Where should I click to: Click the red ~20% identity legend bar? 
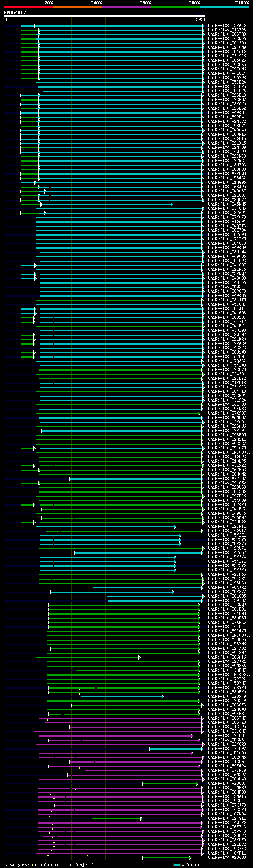tap(28, 7)
